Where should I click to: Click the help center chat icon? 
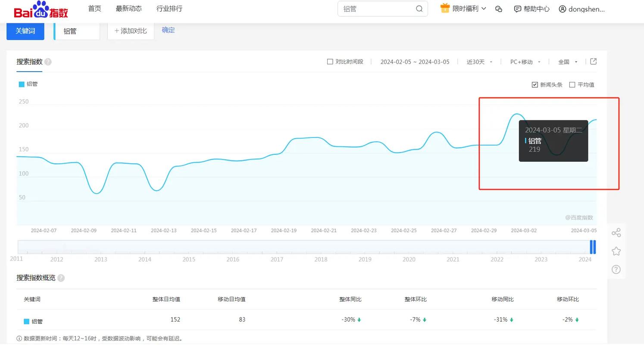click(x=518, y=9)
